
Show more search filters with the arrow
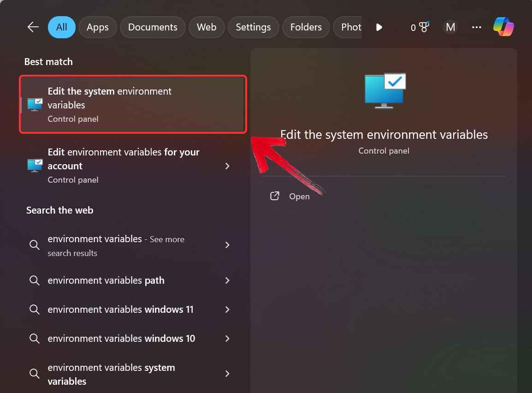[379, 27]
